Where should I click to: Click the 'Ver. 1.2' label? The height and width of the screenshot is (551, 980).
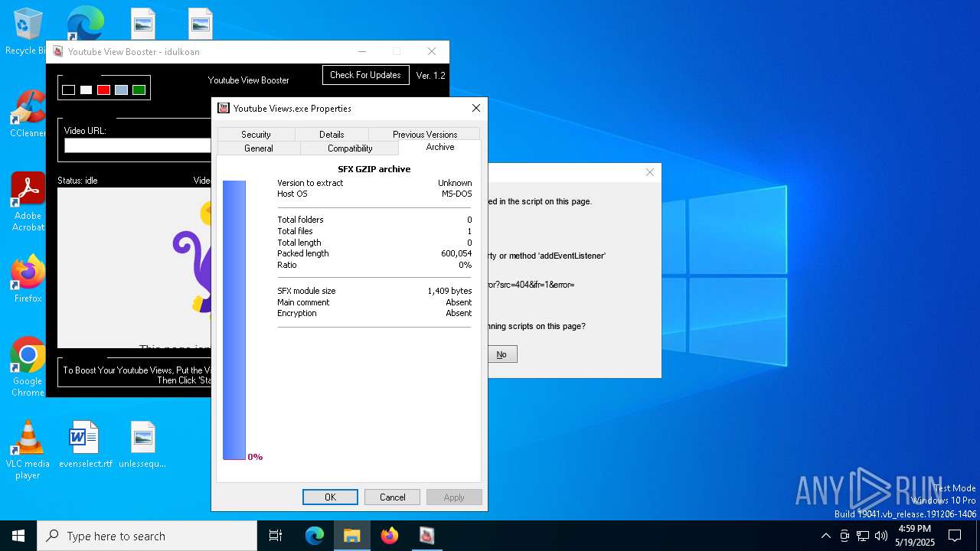point(430,75)
